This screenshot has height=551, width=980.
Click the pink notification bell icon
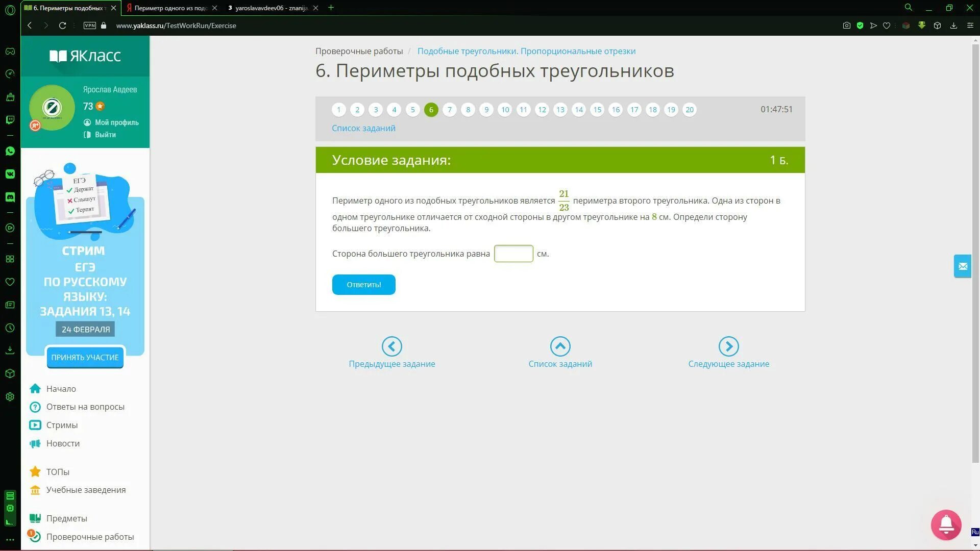[946, 524]
